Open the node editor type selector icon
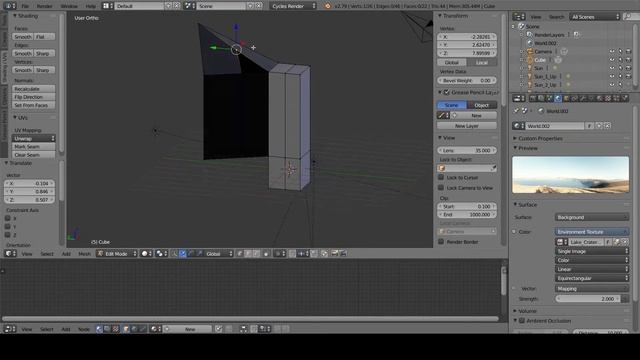The image size is (640, 360). tap(10, 329)
